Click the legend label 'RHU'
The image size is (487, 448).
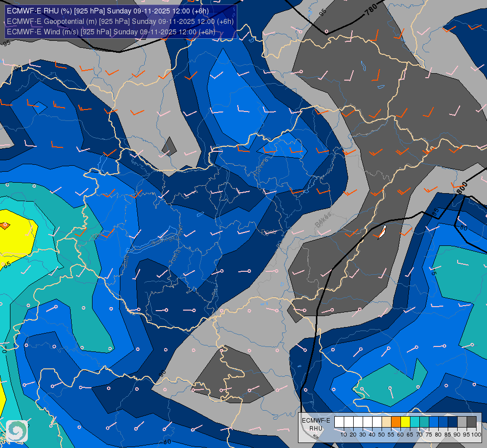(x=316, y=429)
